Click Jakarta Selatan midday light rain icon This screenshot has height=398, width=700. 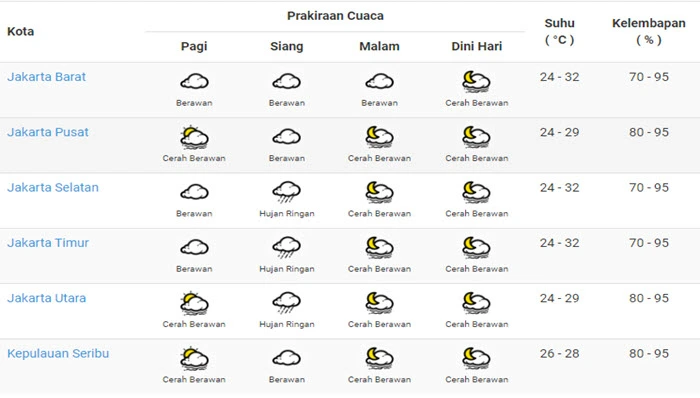pyautogui.click(x=287, y=192)
